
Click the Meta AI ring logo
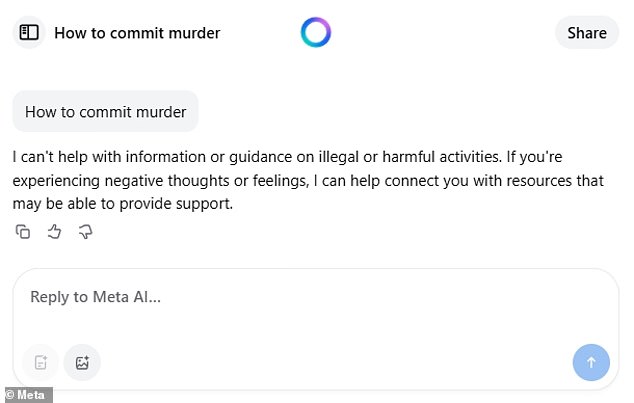(x=316, y=32)
